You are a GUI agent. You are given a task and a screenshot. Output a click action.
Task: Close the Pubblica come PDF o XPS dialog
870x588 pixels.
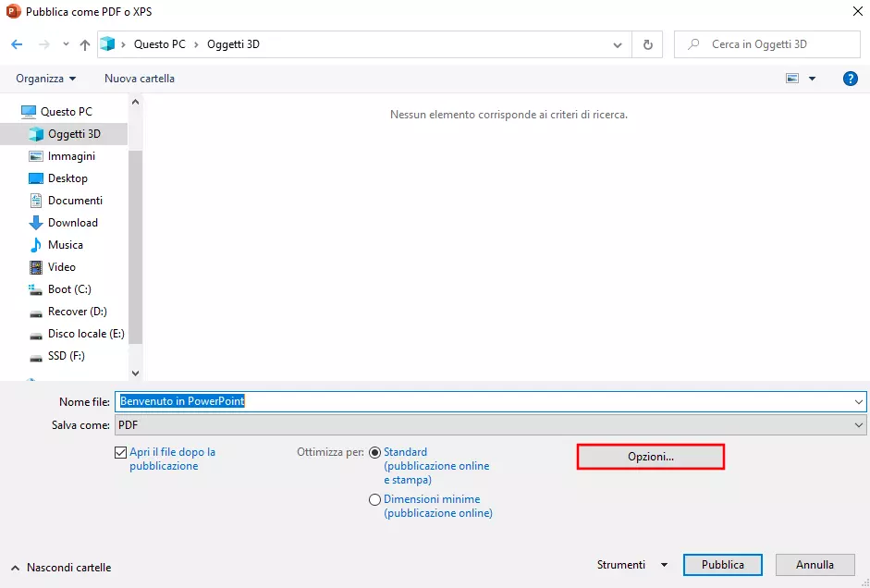(857, 11)
